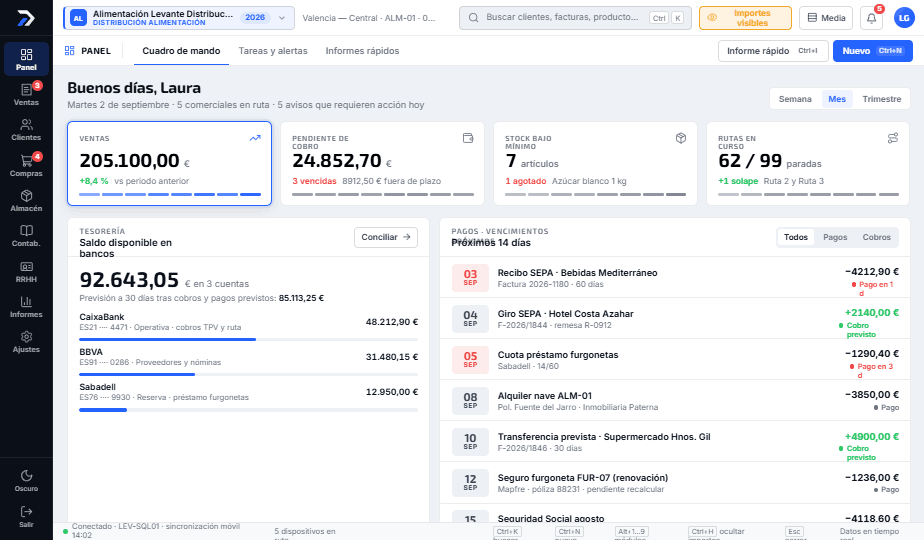Viewport: 924px width, 540px height.
Task: Click BBVA balance progress bar
Action: [249, 374]
